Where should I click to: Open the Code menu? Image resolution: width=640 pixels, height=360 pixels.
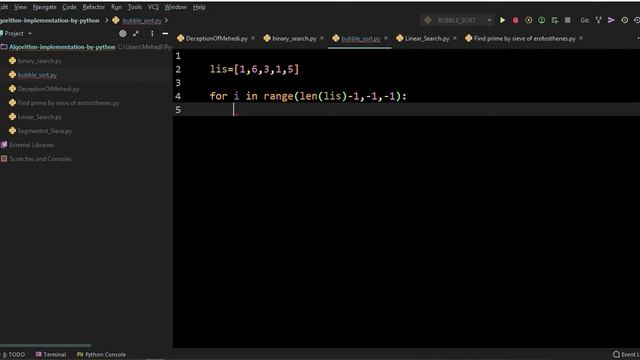click(69, 7)
